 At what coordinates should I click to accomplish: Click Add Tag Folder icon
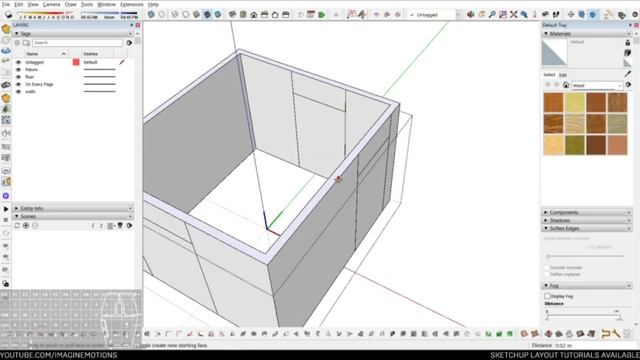26,42
